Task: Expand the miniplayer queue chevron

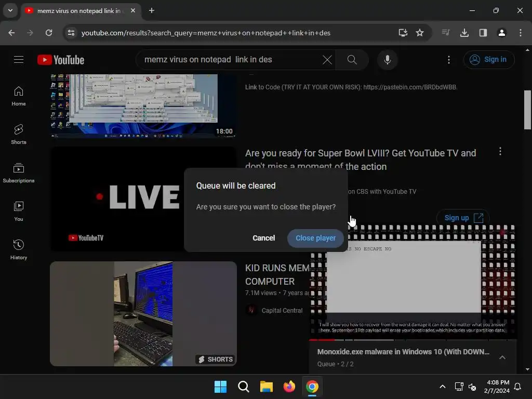Action: click(x=502, y=357)
